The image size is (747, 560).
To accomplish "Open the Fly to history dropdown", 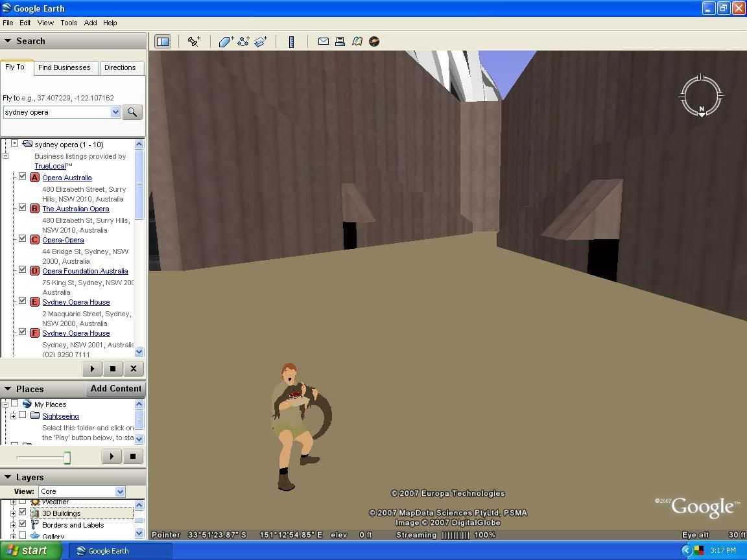I will click(115, 112).
